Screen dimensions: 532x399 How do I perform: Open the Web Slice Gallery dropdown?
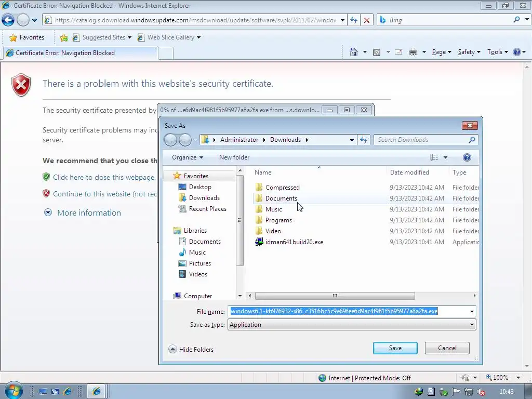(198, 37)
